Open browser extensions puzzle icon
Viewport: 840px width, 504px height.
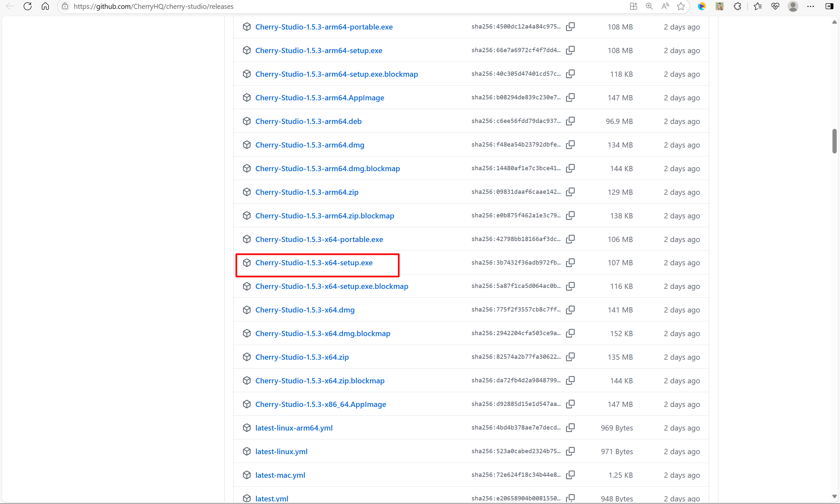tap(737, 6)
